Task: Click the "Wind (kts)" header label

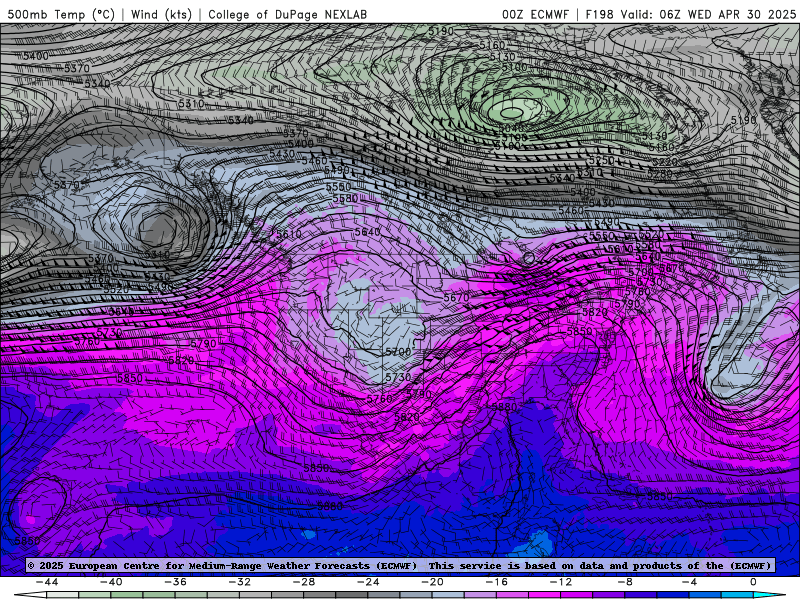Action: coord(161,14)
